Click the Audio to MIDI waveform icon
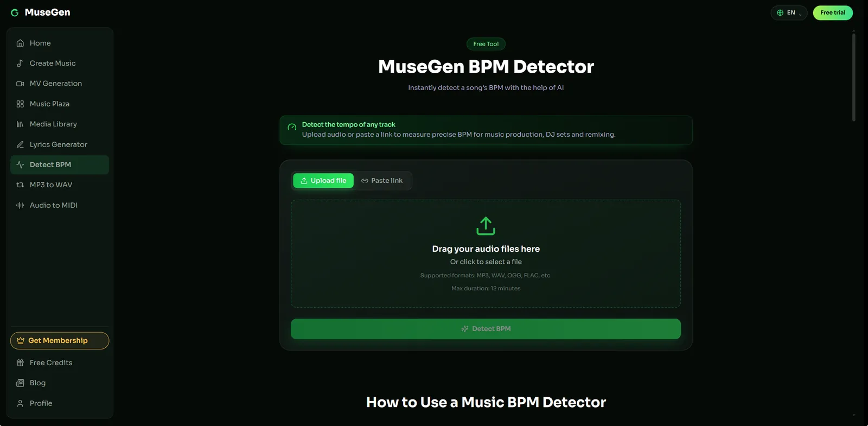The image size is (868, 426). tap(20, 205)
